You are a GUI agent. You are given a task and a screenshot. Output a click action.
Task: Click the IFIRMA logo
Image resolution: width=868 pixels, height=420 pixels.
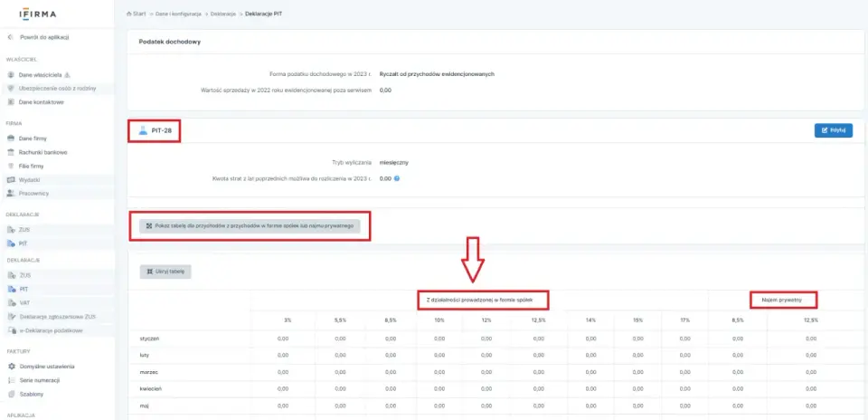pyautogui.click(x=38, y=14)
